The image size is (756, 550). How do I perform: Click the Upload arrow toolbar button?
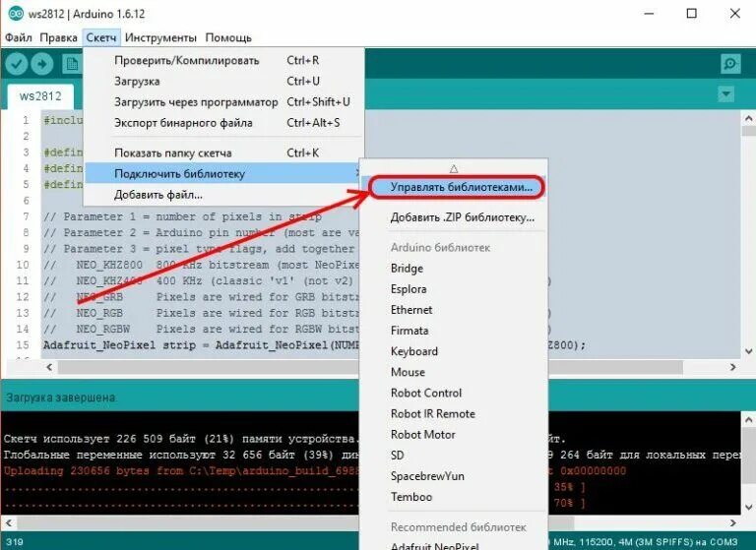click(x=42, y=64)
